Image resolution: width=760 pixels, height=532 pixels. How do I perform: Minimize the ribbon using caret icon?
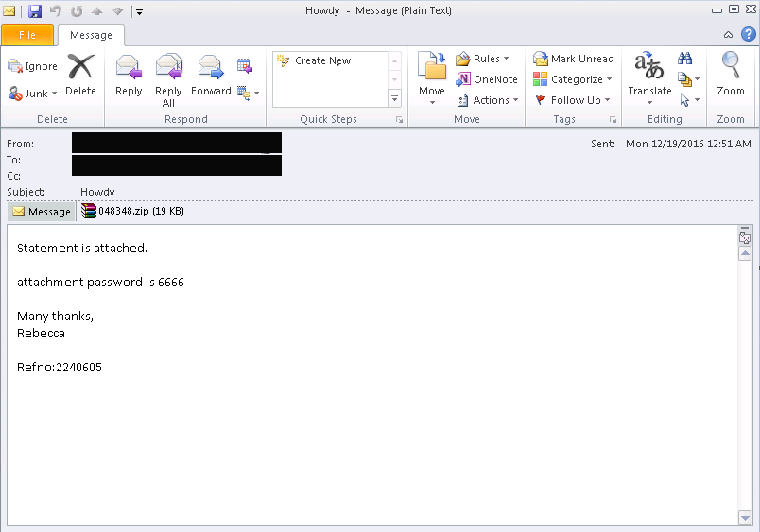[728, 35]
